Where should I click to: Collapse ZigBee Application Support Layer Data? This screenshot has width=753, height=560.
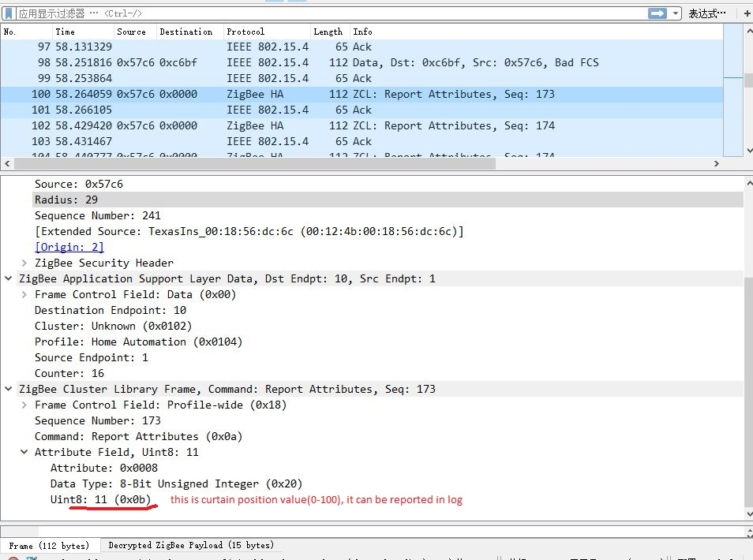click(8, 278)
